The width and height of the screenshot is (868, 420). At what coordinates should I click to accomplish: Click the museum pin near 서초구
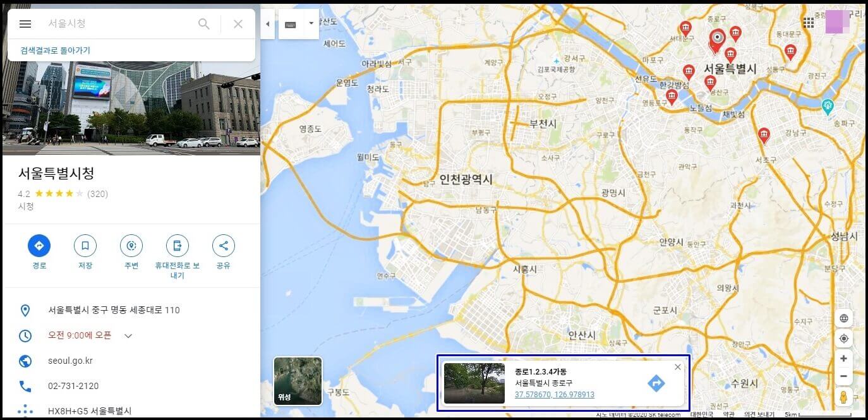[764, 135]
